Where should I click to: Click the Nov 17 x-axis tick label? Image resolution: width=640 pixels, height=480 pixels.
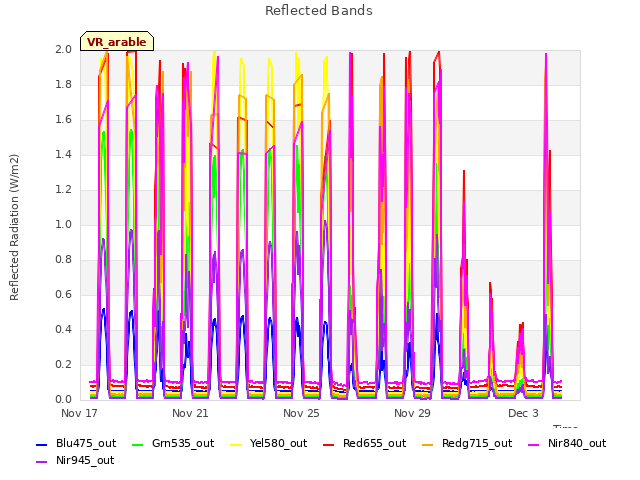[x=79, y=413]
